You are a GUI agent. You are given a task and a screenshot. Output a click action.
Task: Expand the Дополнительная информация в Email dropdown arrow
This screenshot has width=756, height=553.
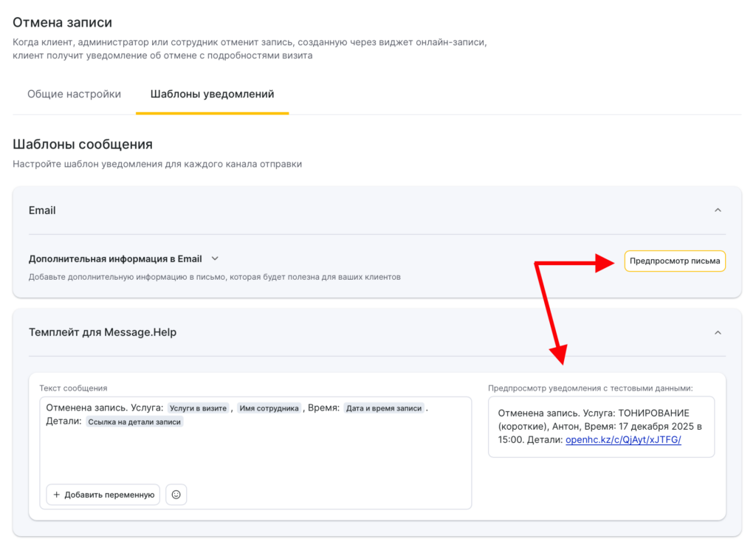[x=215, y=259]
